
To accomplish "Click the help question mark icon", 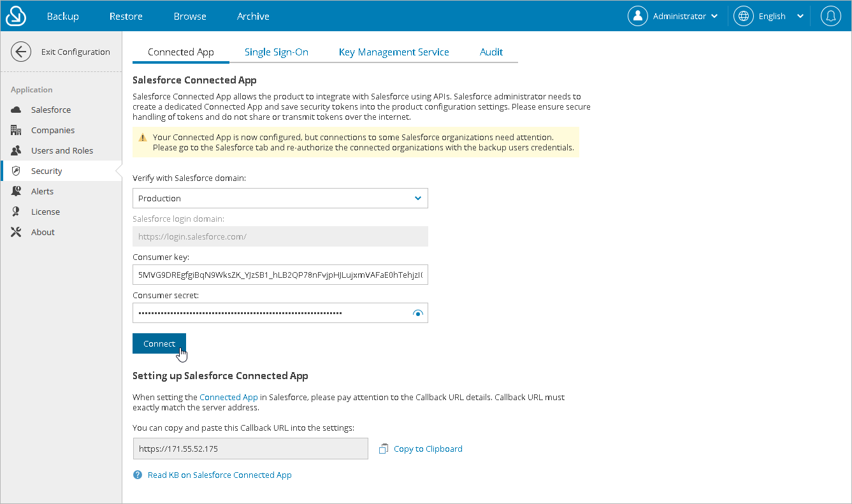I will 138,475.
